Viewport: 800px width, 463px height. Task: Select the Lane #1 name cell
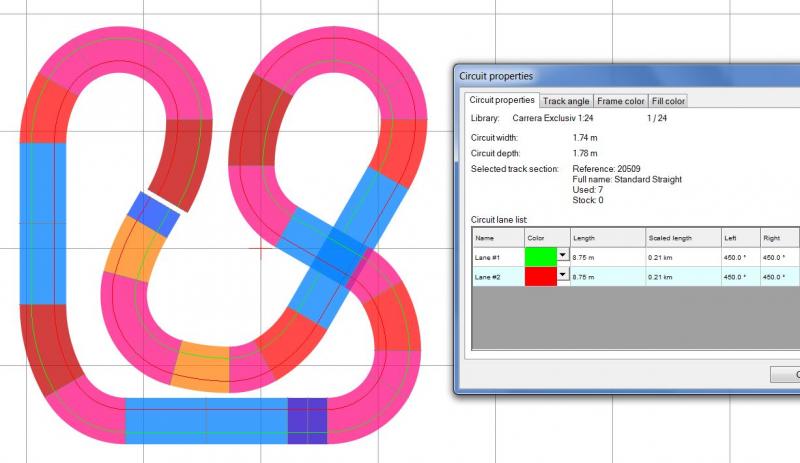coord(498,257)
